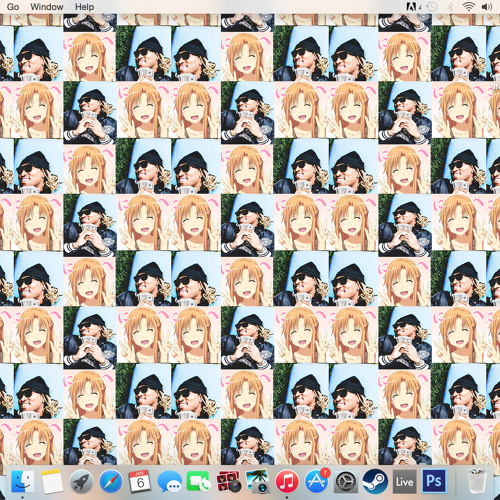
Task: Open the App Store with update badge
Action: [317, 481]
